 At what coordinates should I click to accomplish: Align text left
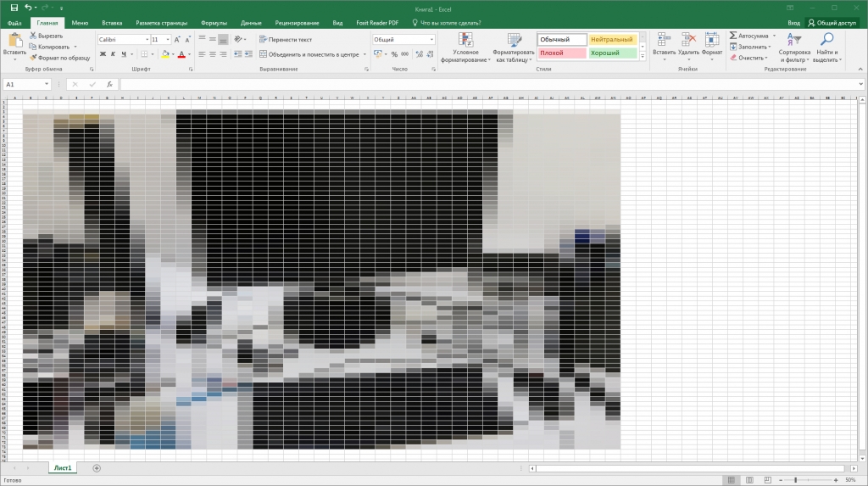202,54
